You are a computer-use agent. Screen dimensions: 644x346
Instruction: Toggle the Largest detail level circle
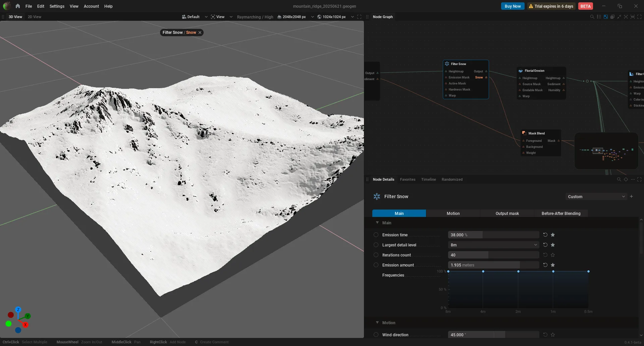click(376, 245)
